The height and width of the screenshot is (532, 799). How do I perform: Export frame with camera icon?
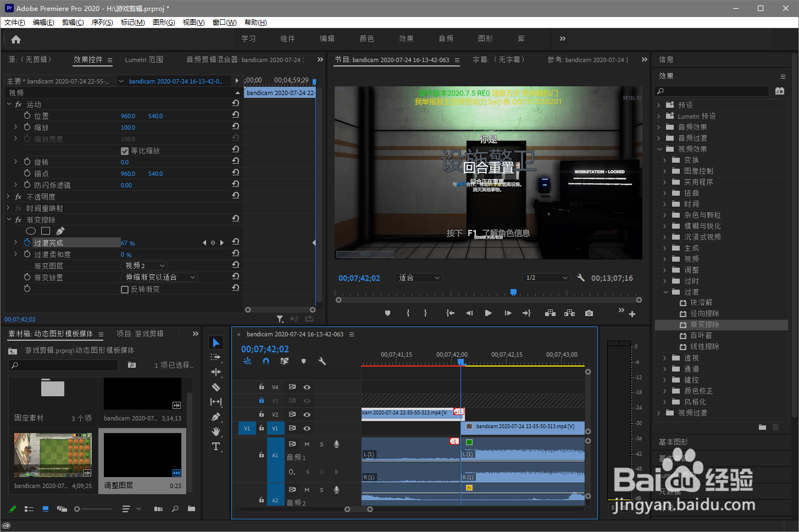tap(589, 313)
